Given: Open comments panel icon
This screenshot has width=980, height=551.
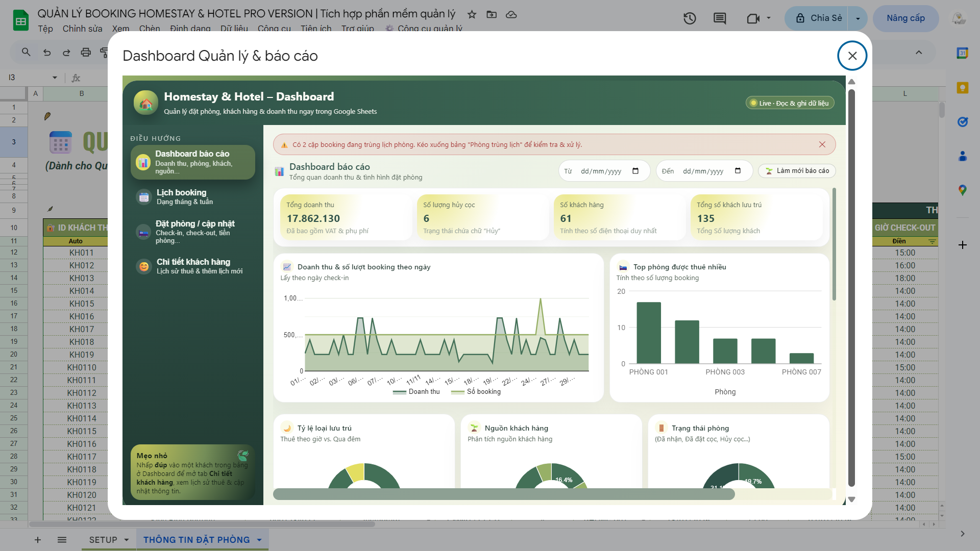Looking at the screenshot, I should pos(720,18).
